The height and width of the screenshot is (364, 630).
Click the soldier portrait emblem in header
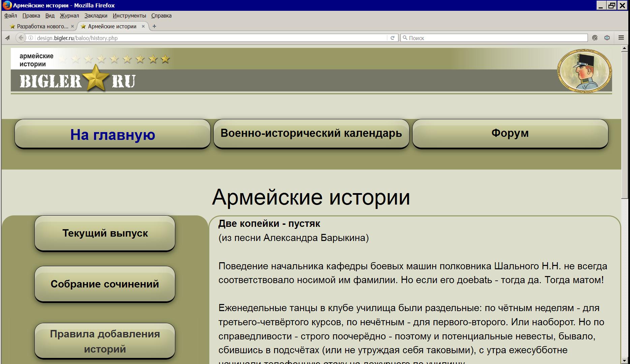click(584, 71)
